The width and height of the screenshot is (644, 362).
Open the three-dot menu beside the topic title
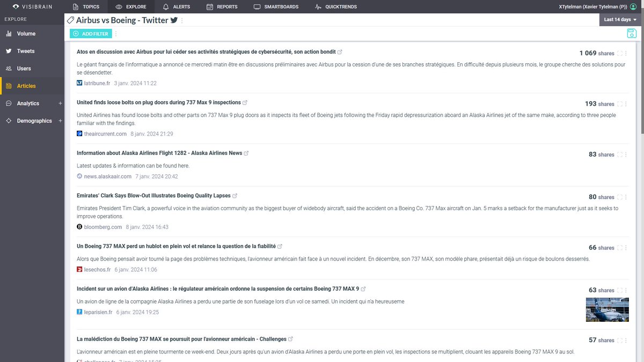182,20
